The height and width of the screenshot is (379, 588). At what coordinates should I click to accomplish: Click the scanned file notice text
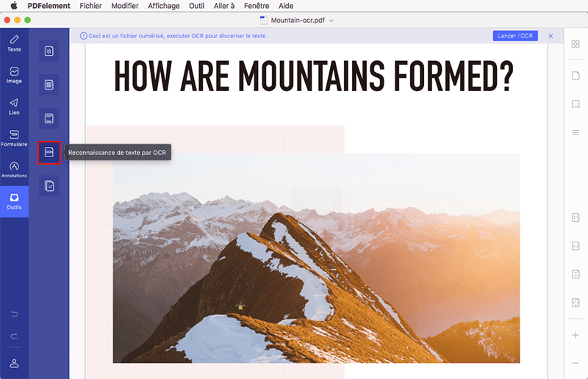point(179,36)
